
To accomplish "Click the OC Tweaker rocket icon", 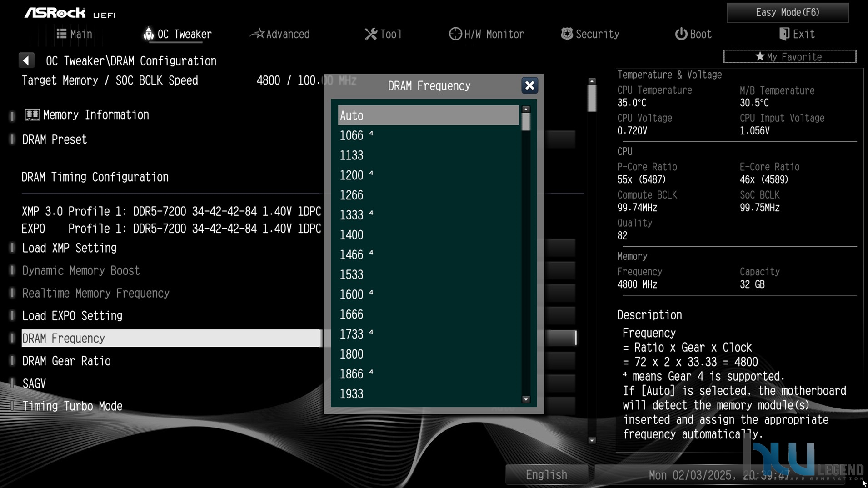I will tap(148, 34).
